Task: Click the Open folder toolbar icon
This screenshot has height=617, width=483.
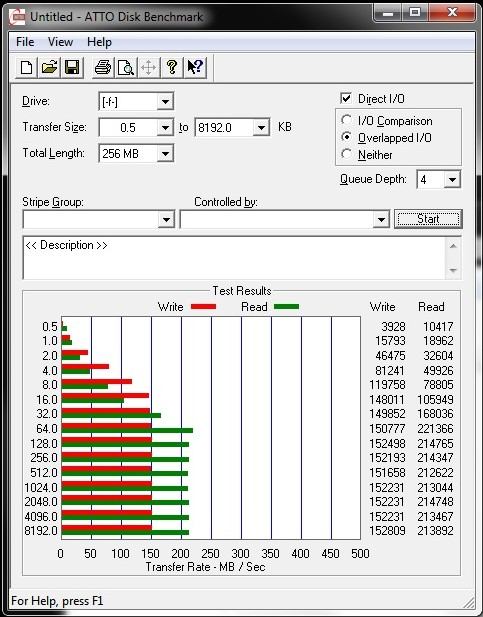Action: click(49, 67)
